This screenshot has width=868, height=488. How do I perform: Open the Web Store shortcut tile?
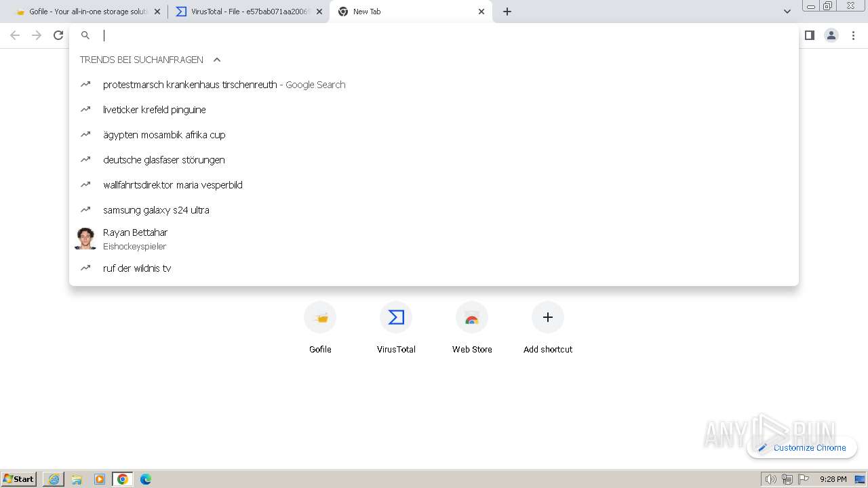pyautogui.click(x=472, y=328)
